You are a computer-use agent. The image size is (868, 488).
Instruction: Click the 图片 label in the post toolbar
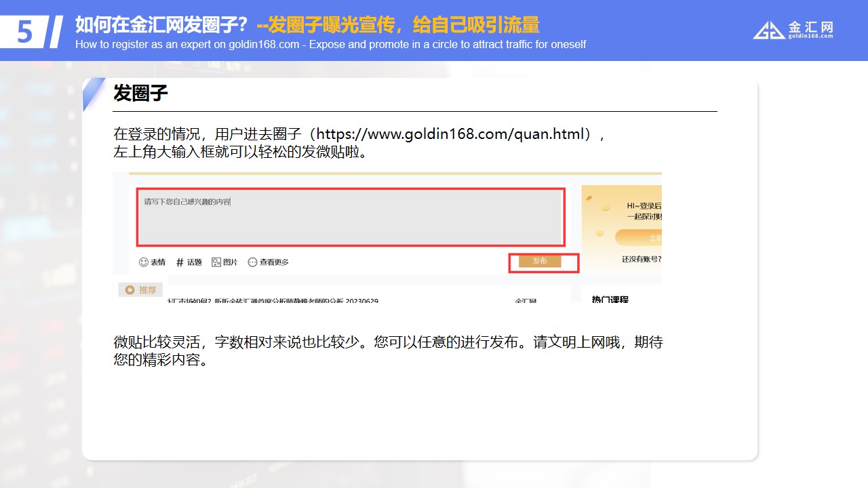click(x=231, y=262)
